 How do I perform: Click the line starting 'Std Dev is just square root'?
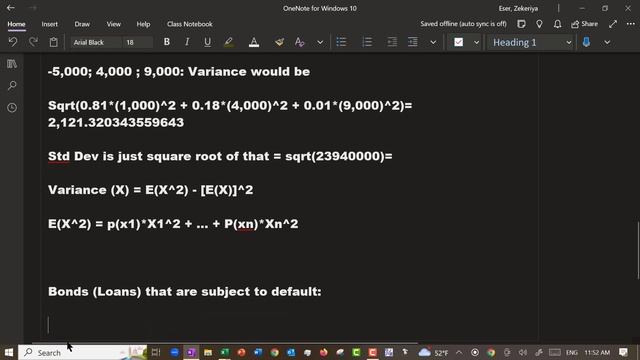(x=220, y=156)
